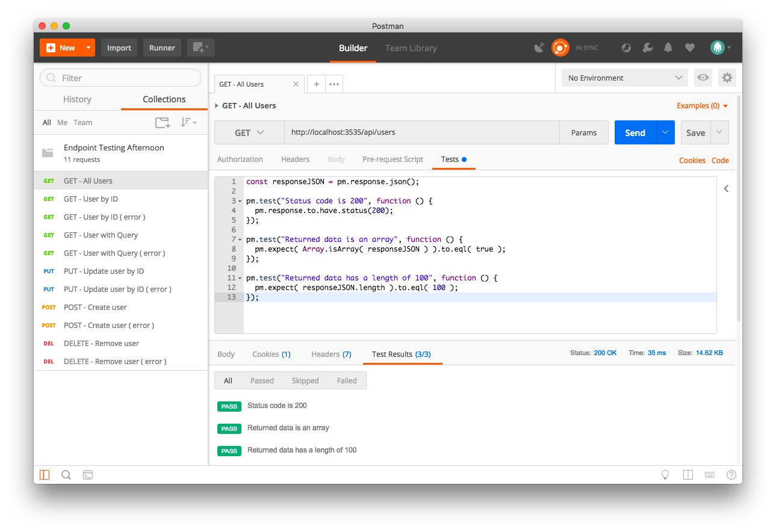This screenshot has width=776, height=532.
Task: Open the History sidebar tab
Action: [x=77, y=99]
